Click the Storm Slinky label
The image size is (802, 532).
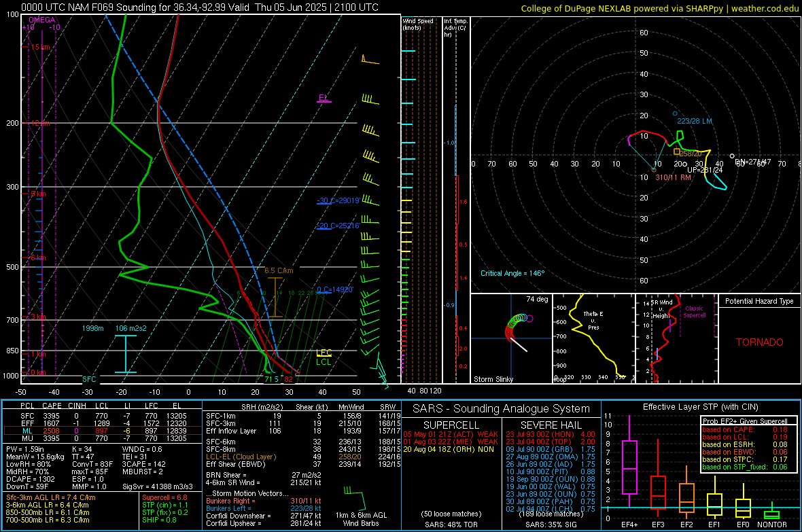click(493, 379)
